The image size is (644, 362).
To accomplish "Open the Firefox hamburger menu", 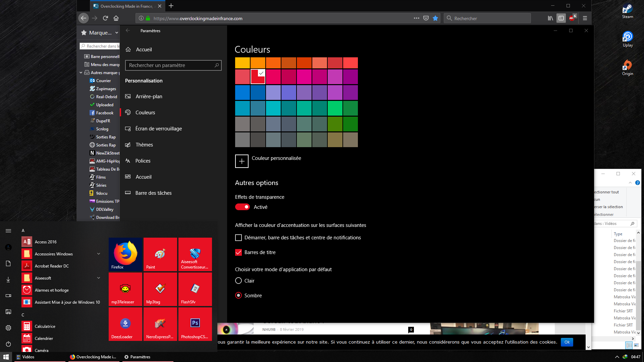I will tap(585, 18).
